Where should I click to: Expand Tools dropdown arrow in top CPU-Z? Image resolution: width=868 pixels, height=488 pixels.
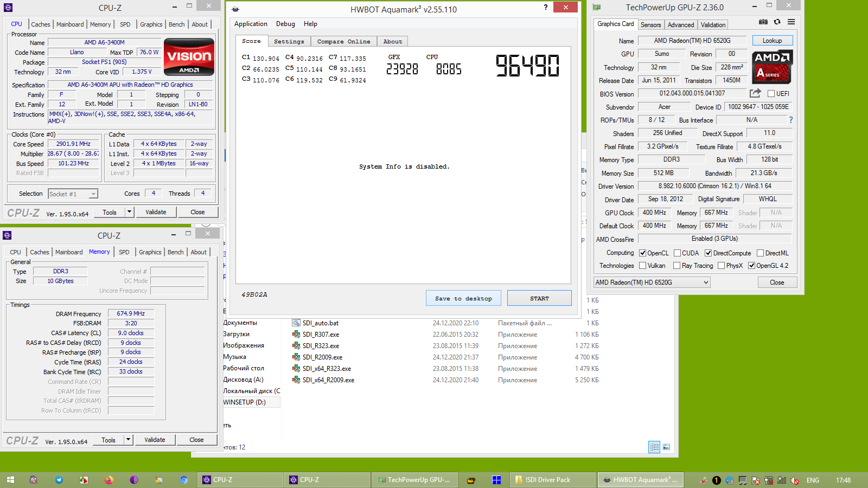[x=129, y=212]
